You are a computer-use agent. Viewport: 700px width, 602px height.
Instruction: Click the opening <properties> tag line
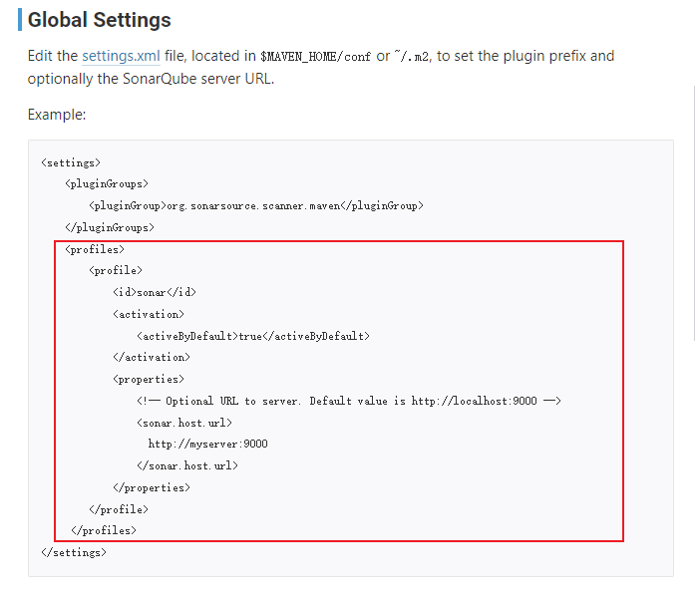coord(148,379)
